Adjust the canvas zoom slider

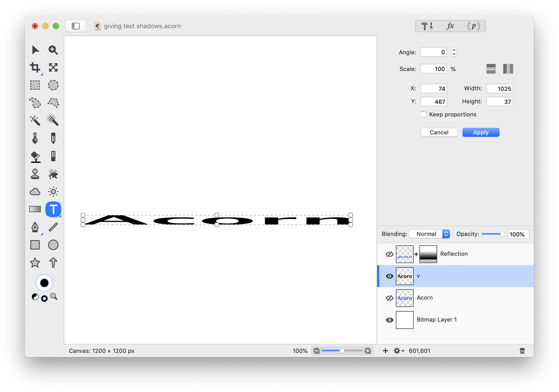[342, 351]
